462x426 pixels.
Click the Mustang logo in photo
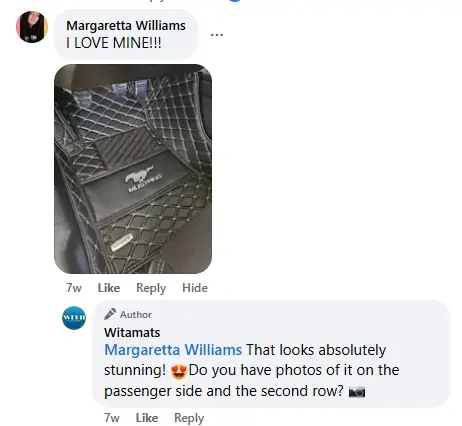coord(143,179)
